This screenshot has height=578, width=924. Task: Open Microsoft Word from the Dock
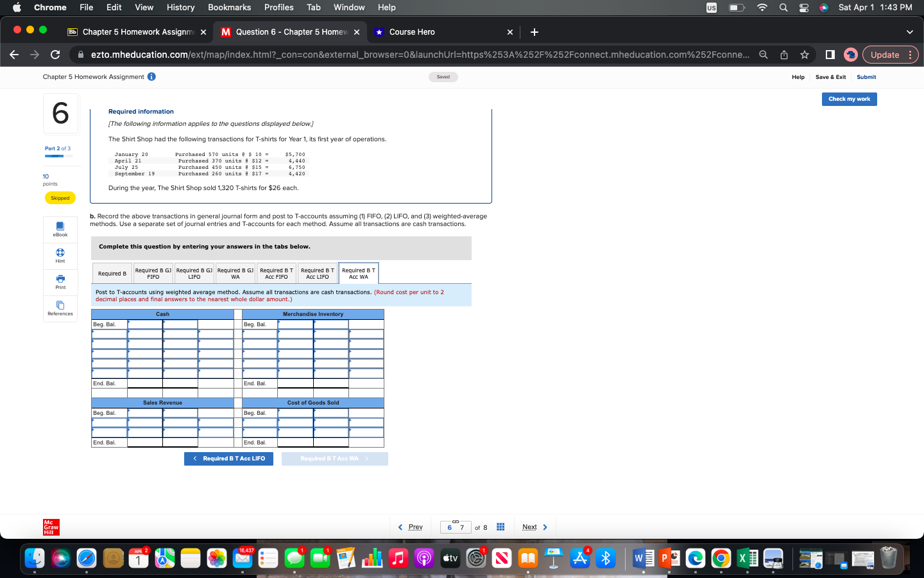point(643,558)
